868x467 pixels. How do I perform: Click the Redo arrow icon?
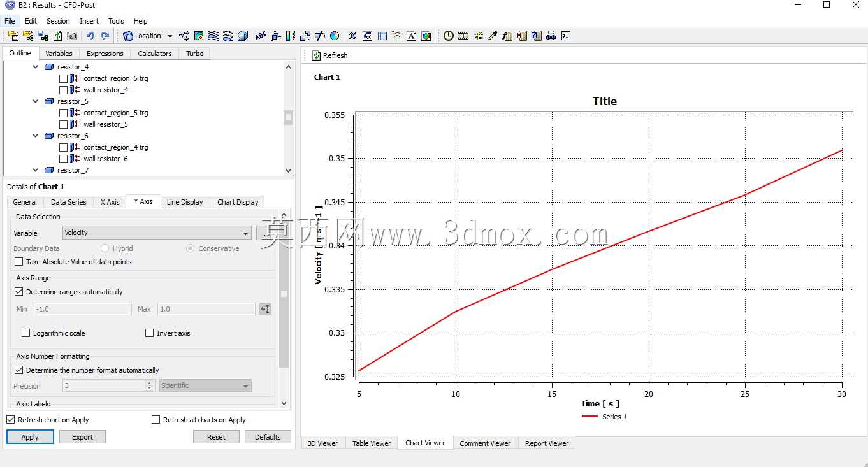pyautogui.click(x=105, y=36)
